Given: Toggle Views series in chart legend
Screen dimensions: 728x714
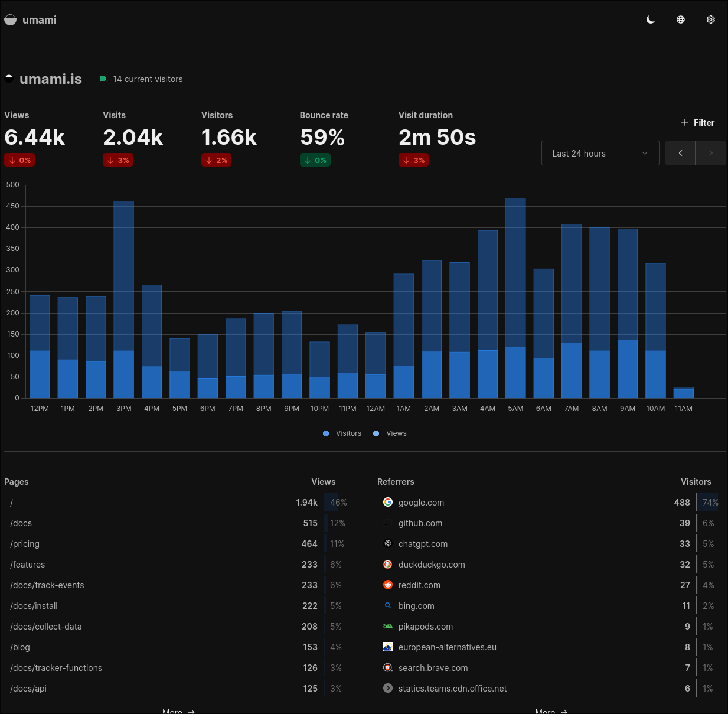Looking at the screenshot, I should [390, 433].
